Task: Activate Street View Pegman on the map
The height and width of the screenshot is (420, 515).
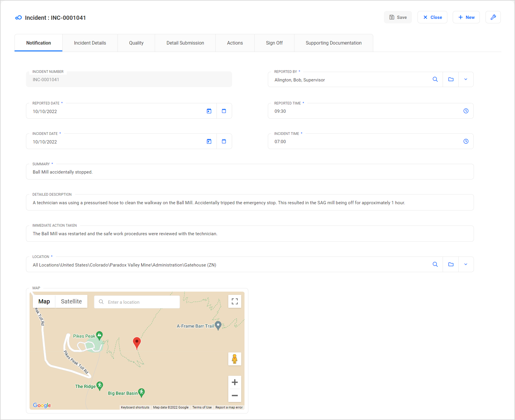Action: point(234,359)
